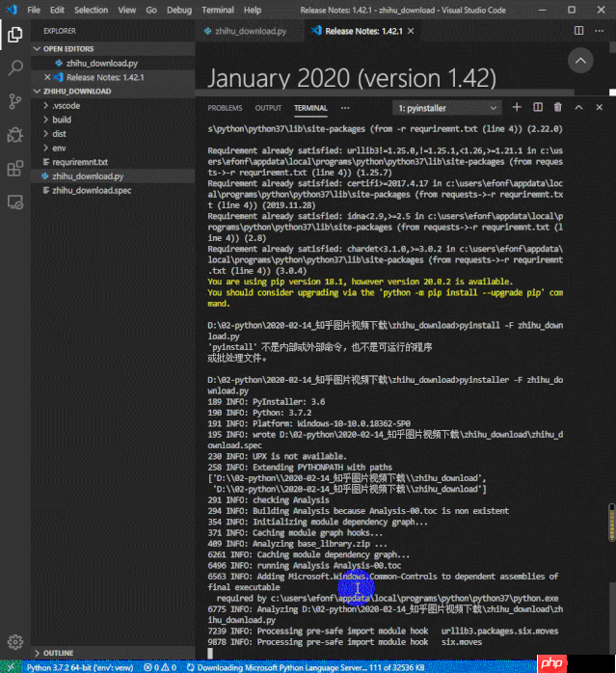Create a new terminal with plus icon
616x673 pixels.
click(x=517, y=107)
